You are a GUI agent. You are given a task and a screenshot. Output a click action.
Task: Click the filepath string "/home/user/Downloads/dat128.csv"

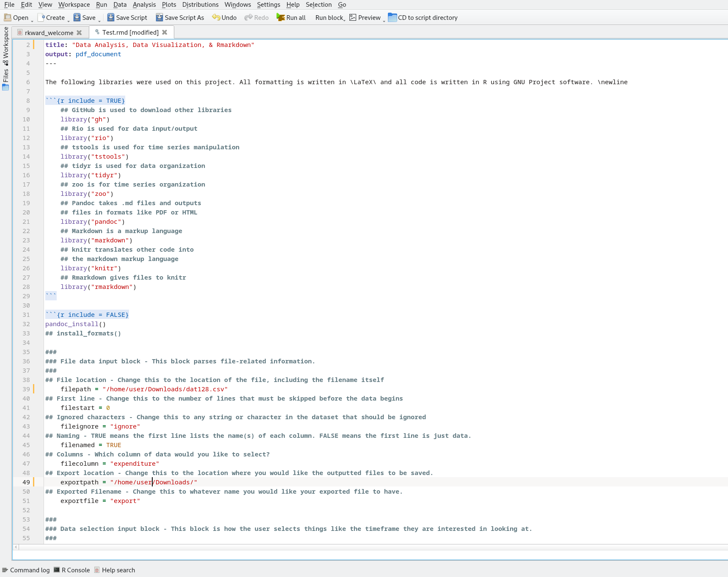click(x=165, y=389)
